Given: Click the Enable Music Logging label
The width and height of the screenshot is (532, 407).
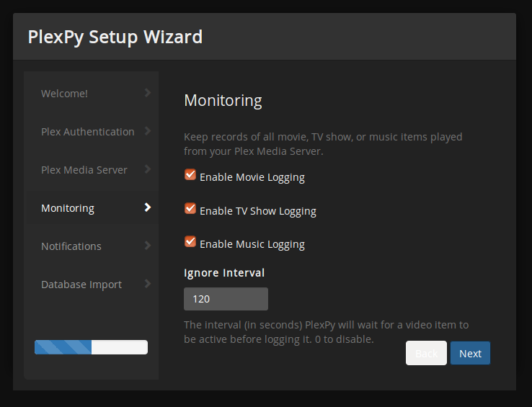Looking at the screenshot, I should pos(252,244).
